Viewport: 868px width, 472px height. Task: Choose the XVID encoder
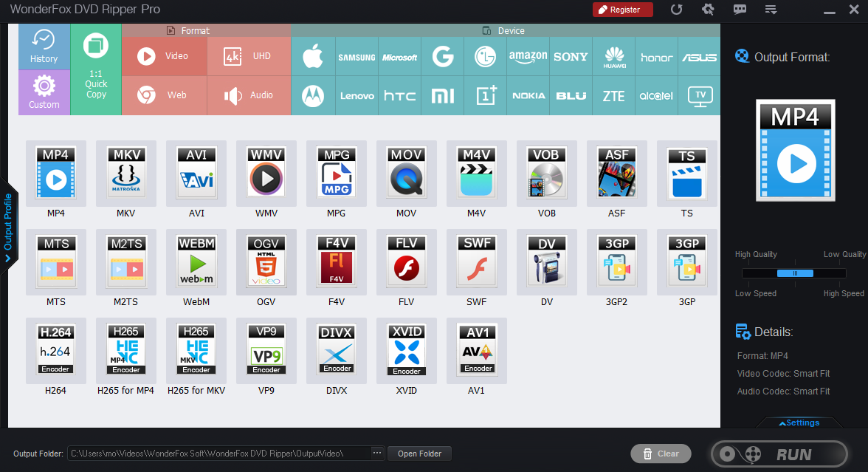tap(406, 350)
